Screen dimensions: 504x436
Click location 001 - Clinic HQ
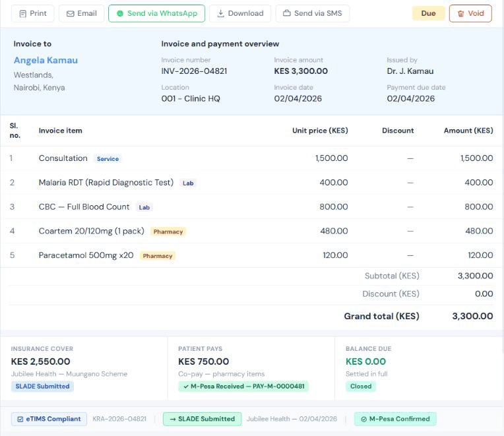[191, 99]
